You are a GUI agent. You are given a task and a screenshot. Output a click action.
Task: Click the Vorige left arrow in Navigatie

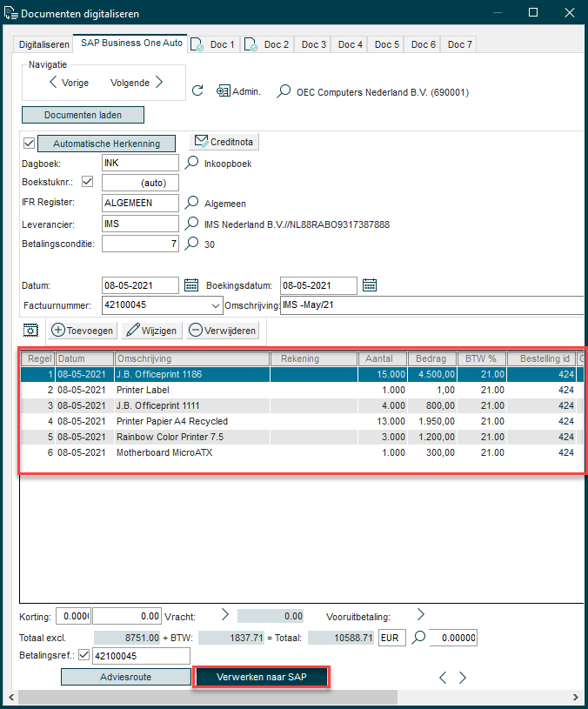click(53, 83)
